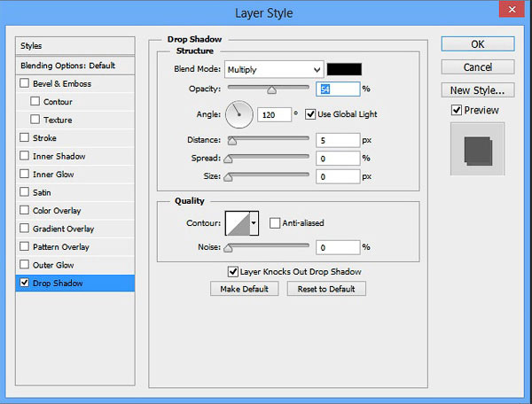
Task: Click the Distance value input field
Action: click(x=337, y=139)
